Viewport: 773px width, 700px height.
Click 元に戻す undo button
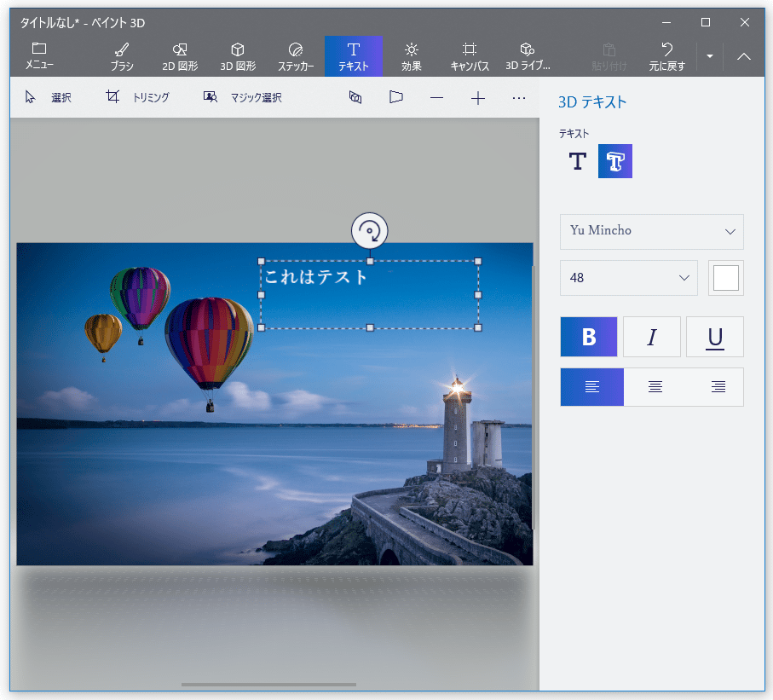667,55
